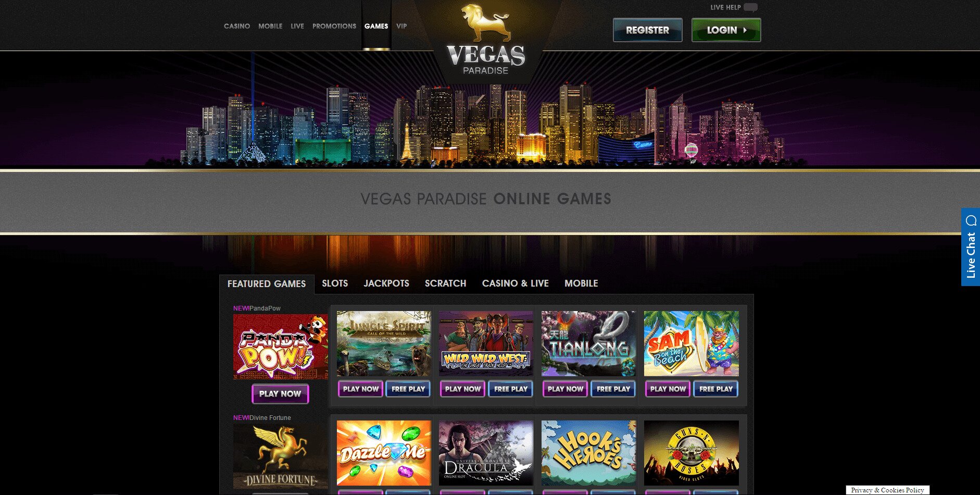
Task: Open the Casino & Live tab
Action: 516,283
